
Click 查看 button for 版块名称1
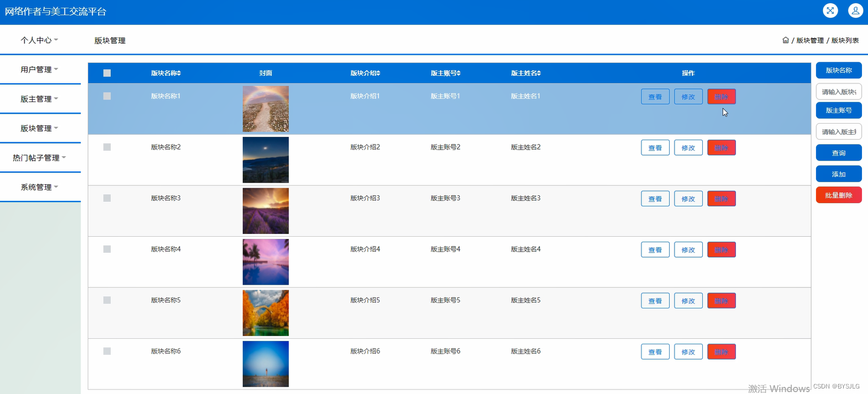(655, 97)
